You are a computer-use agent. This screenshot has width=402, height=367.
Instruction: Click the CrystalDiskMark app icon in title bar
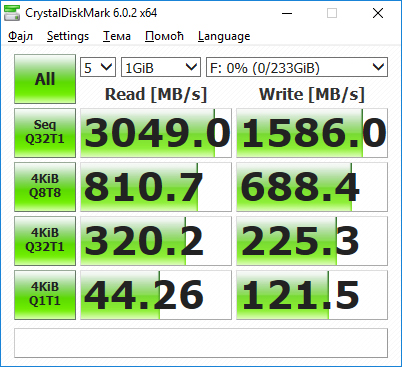12,13
